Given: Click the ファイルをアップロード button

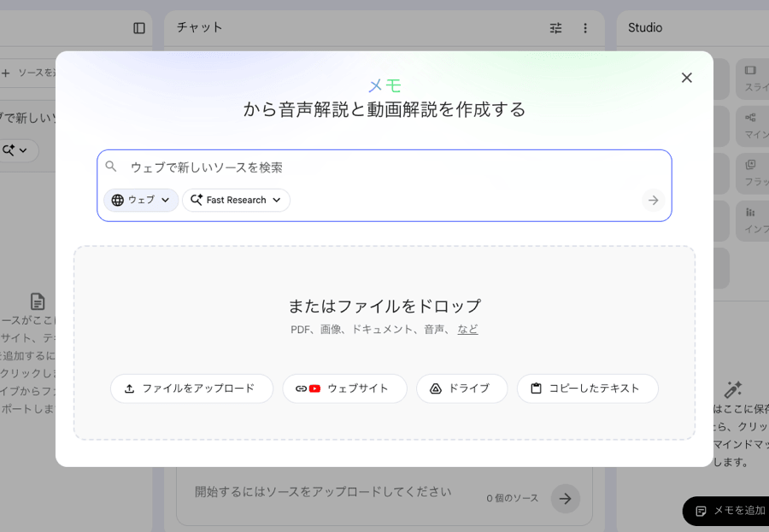Looking at the screenshot, I should pyautogui.click(x=191, y=389).
